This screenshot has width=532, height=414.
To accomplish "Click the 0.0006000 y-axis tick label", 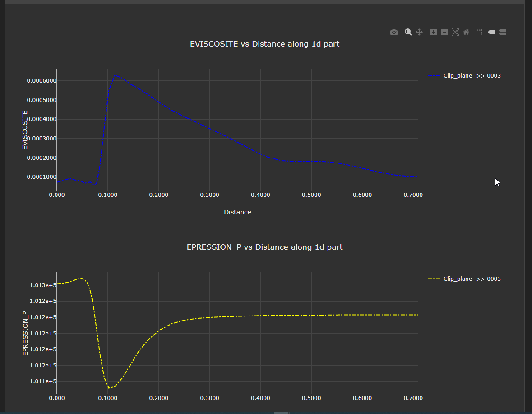I will pyautogui.click(x=42, y=81).
